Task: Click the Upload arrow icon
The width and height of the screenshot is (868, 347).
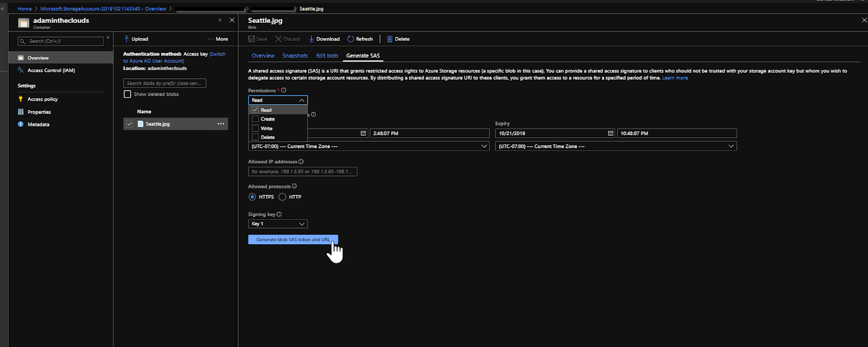Action: (126, 39)
